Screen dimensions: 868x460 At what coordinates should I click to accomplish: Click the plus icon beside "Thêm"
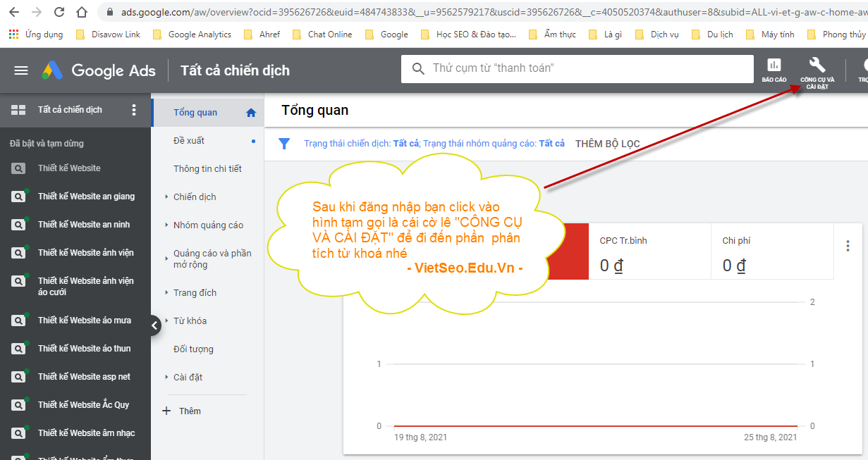click(165, 411)
